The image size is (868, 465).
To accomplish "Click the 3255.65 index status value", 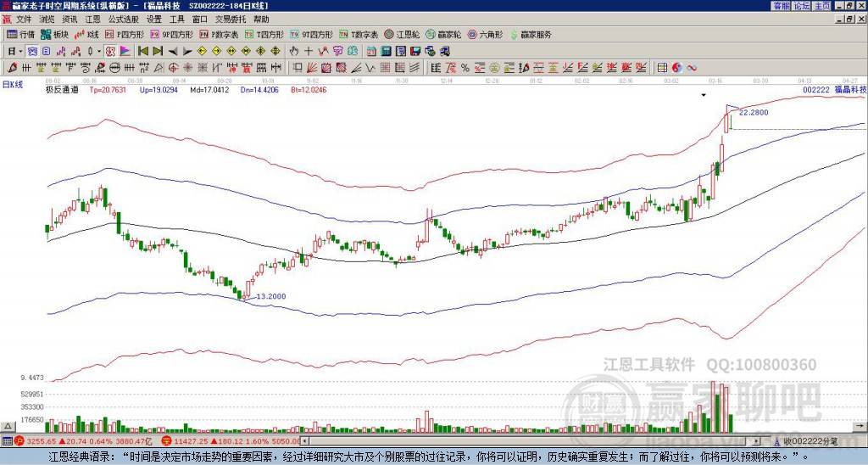I will (42, 441).
